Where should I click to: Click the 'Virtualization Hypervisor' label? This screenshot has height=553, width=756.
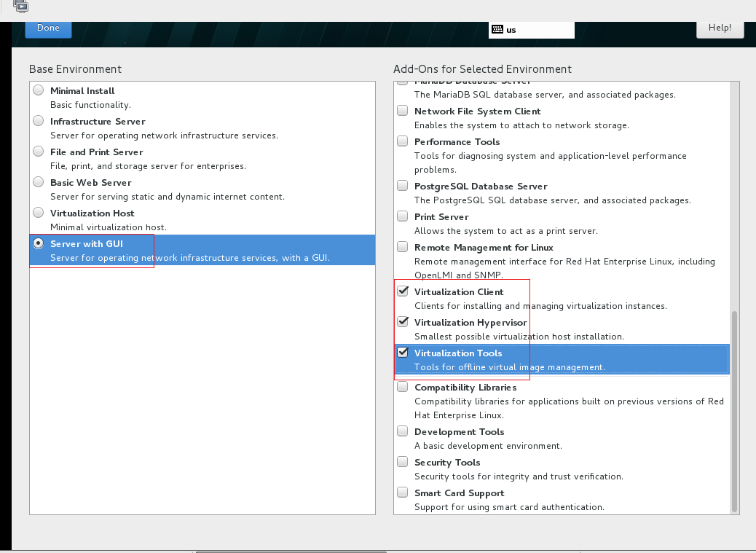coord(470,323)
